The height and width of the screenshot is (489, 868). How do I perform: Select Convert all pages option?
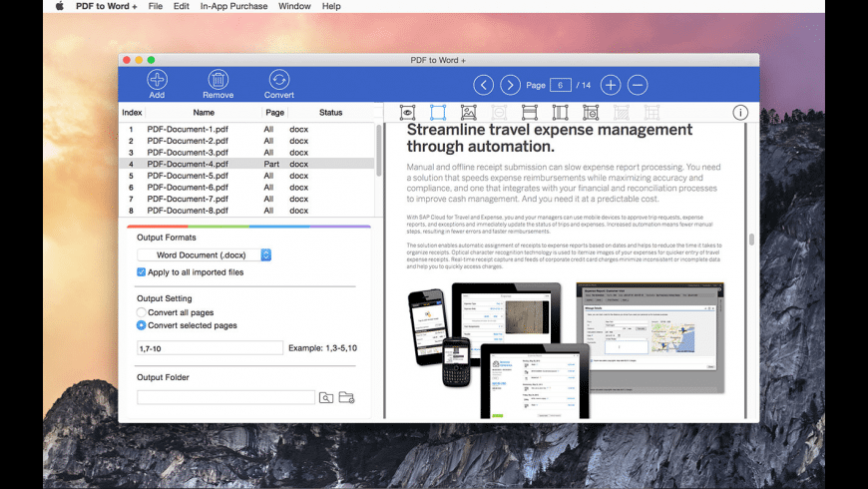(142, 313)
